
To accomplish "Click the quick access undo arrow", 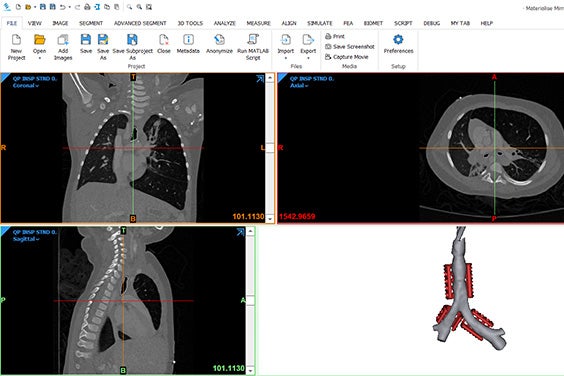I will click(x=63, y=7).
